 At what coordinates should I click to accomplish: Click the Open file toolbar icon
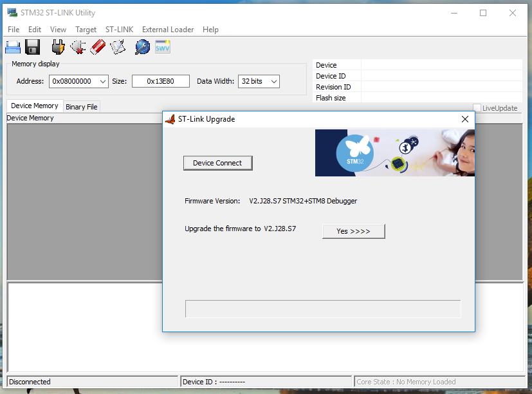[13, 47]
